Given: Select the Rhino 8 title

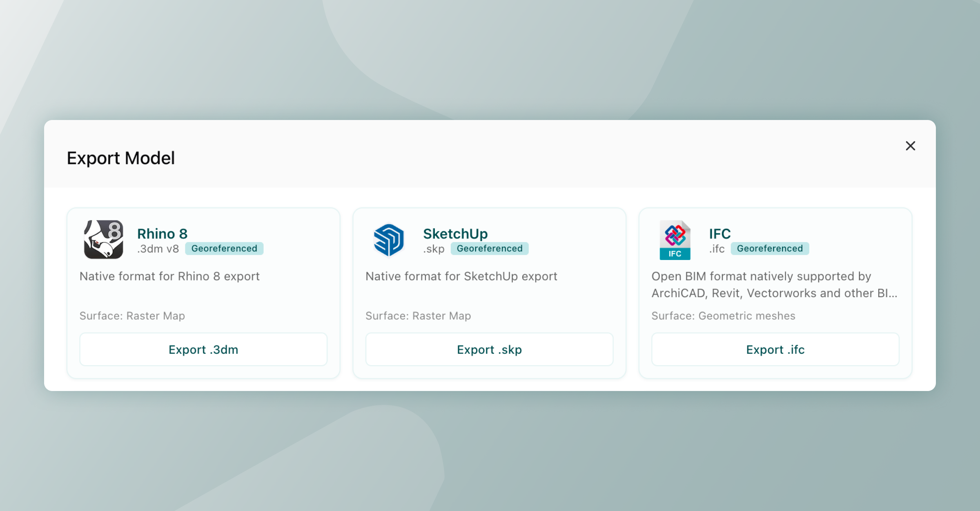Looking at the screenshot, I should [x=162, y=233].
